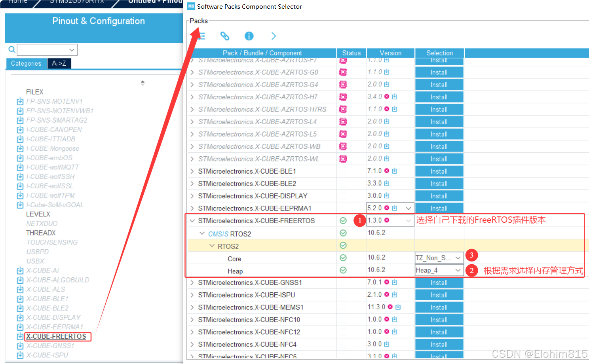Viewport: 589px width, 364px height.
Task: Open the Pinout & Configuration header tab
Action: (x=98, y=21)
